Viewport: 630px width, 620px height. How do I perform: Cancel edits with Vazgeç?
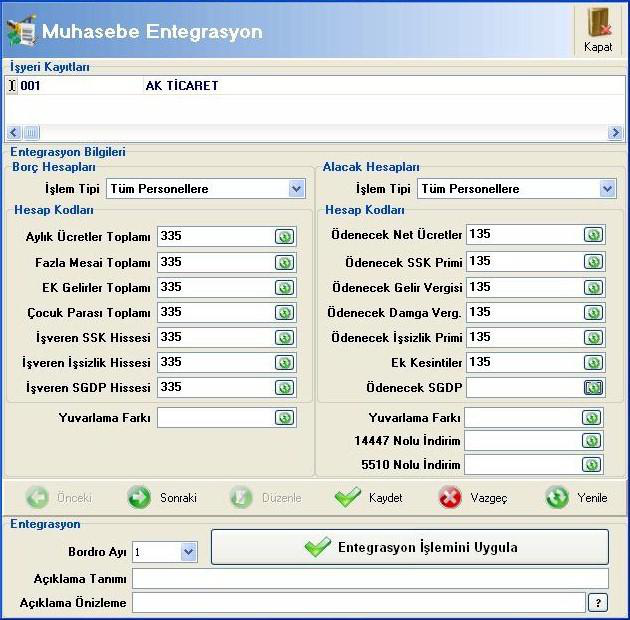coord(473,497)
